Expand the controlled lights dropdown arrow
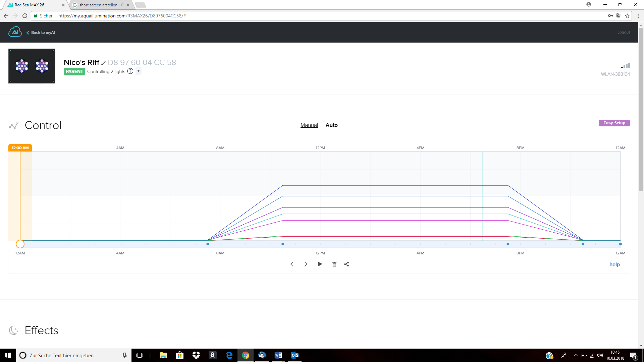Viewport: 644px width, 362px height. coord(139,71)
